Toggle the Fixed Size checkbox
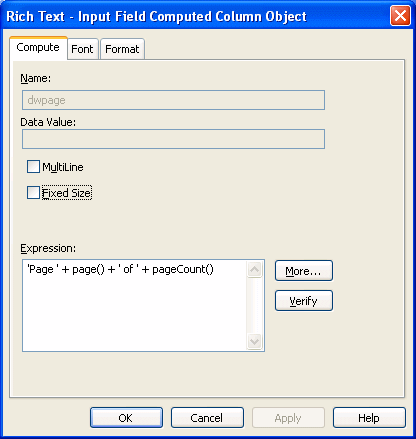This screenshot has height=439, width=416. click(33, 193)
